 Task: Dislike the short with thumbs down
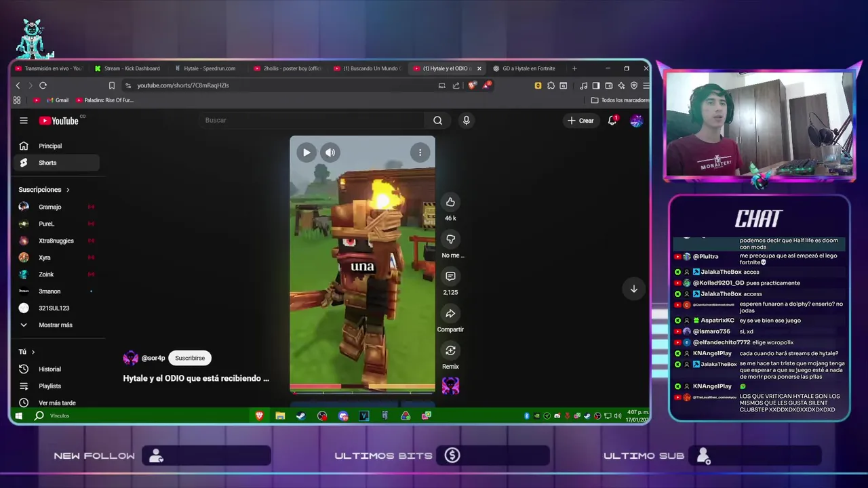click(x=450, y=239)
